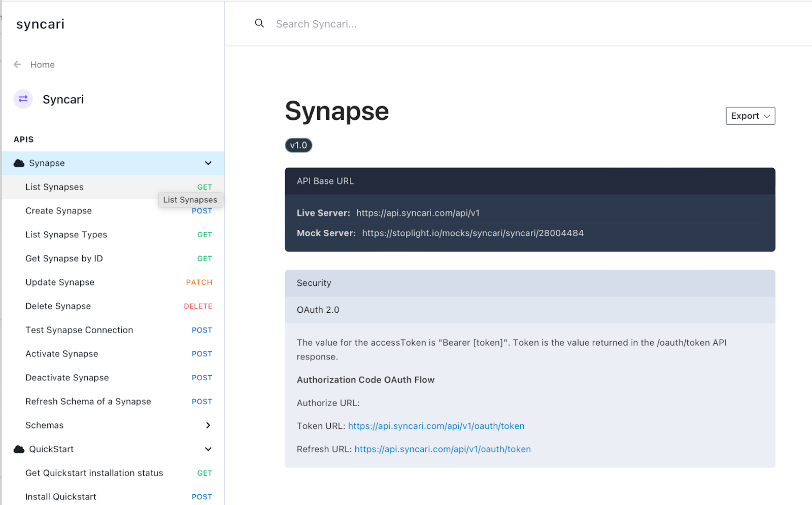Select Activate Synapse endpoint

coord(113,354)
